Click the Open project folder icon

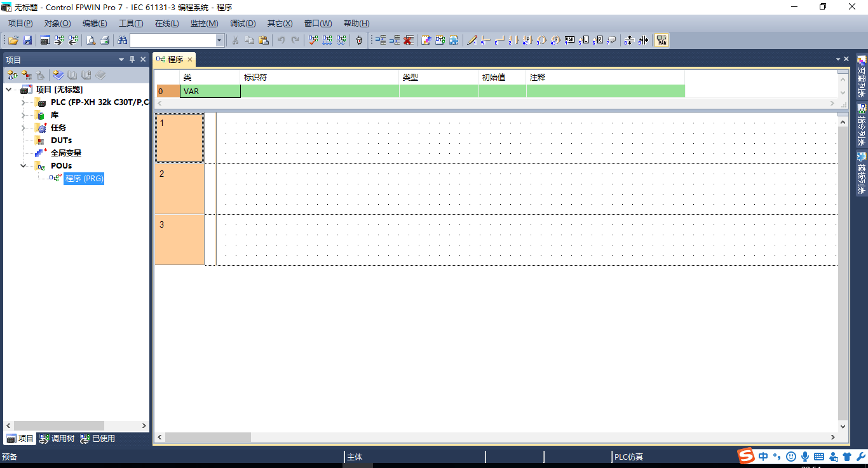pyautogui.click(x=13, y=40)
